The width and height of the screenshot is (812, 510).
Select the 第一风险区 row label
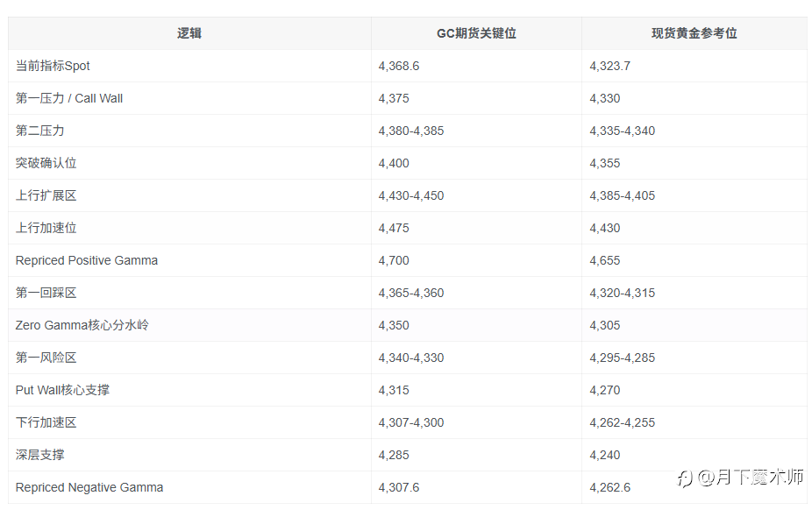click(x=46, y=358)
